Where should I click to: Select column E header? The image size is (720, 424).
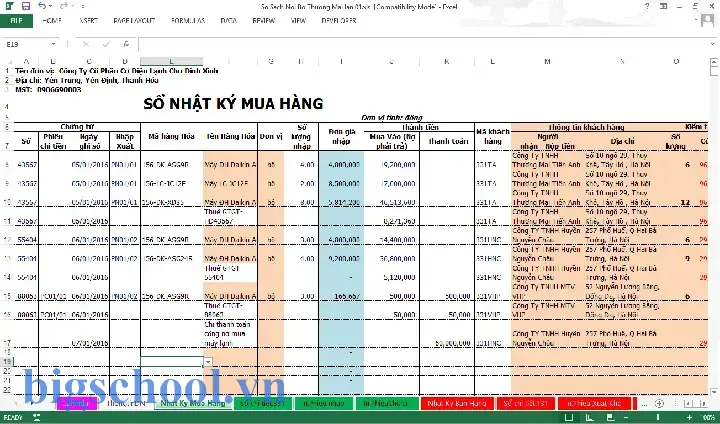[171, 61]
